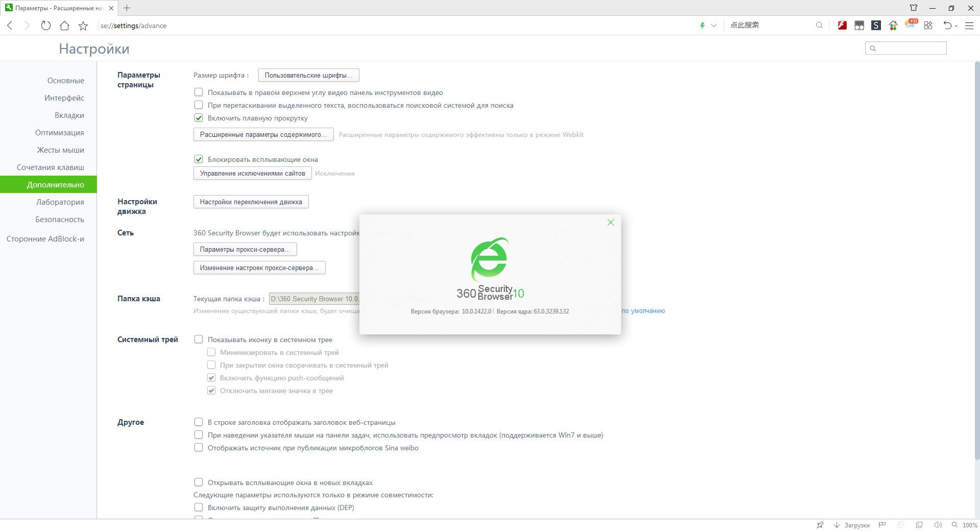Viewport: 980px width, 531px height.
Task: Open Интерфейс settings section
Action: pos(64,98)
